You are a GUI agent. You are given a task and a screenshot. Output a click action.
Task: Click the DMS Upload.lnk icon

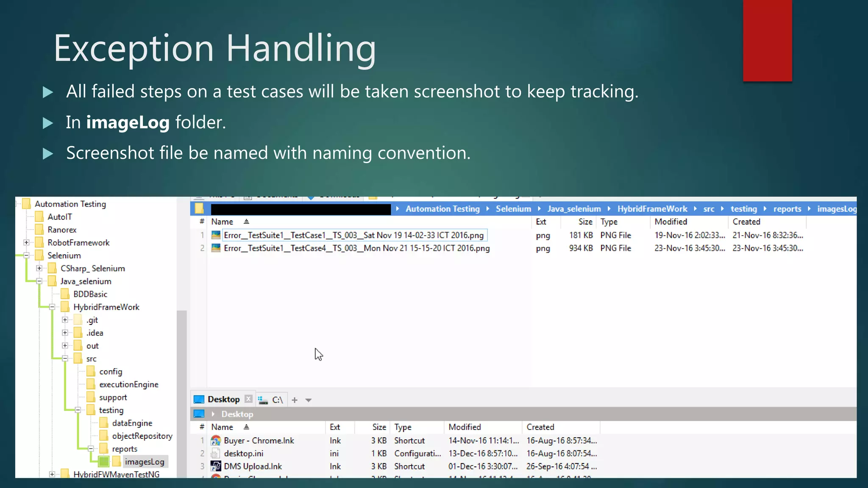pyautogui.click(x=216, y=466)
